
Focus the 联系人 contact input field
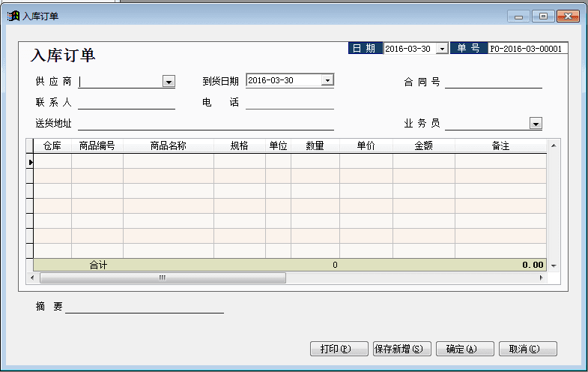pos(126,103)
